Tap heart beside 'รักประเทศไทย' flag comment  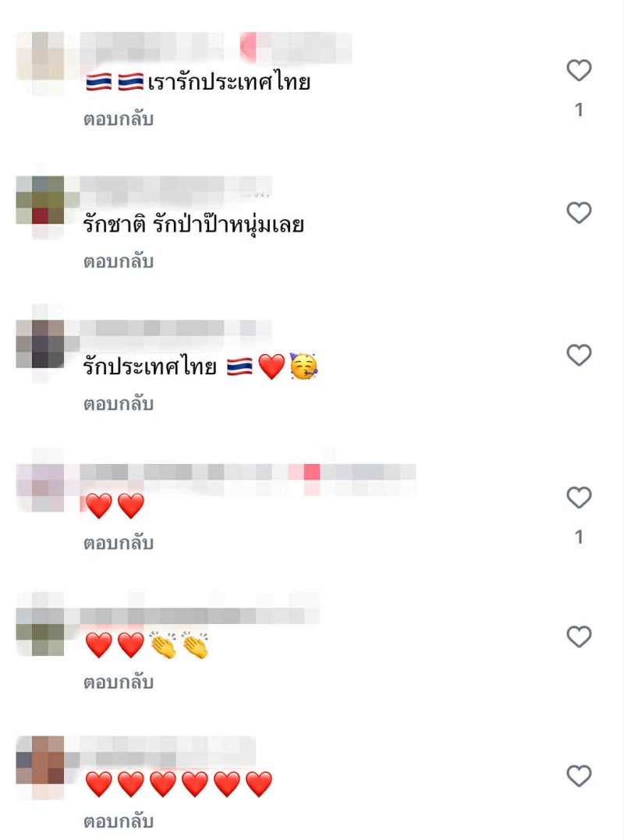coord(579,355)
